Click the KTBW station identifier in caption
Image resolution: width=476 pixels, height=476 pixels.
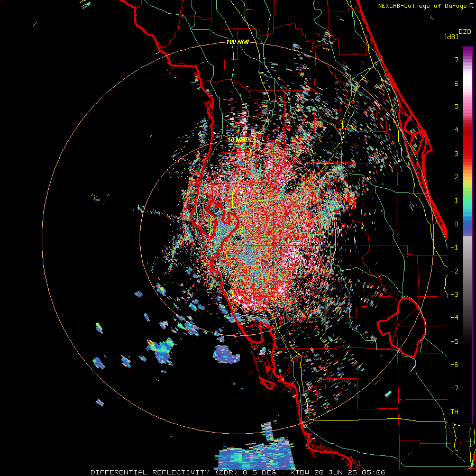click(x=300, y=472)
